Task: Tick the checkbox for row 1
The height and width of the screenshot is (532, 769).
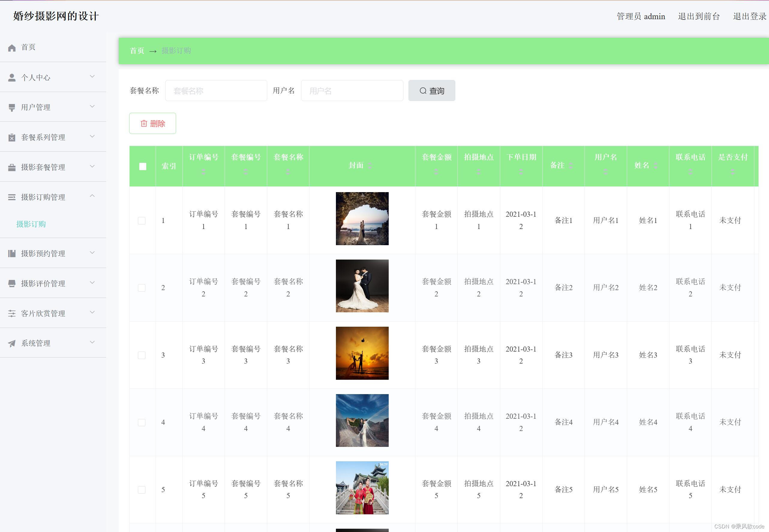Action: pyautogui.click(x=142, y=221)
